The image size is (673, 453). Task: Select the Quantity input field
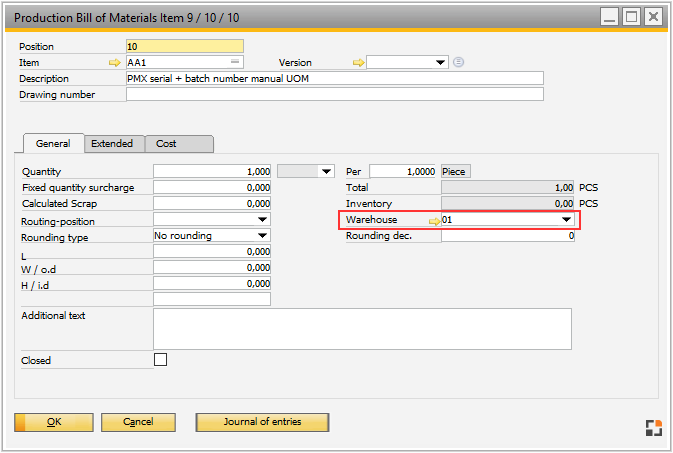212,171
